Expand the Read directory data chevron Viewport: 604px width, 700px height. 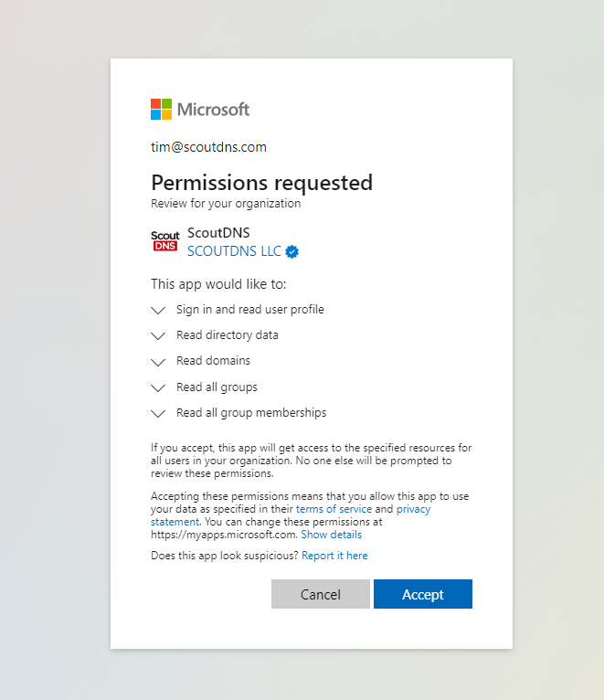[159, 335]
